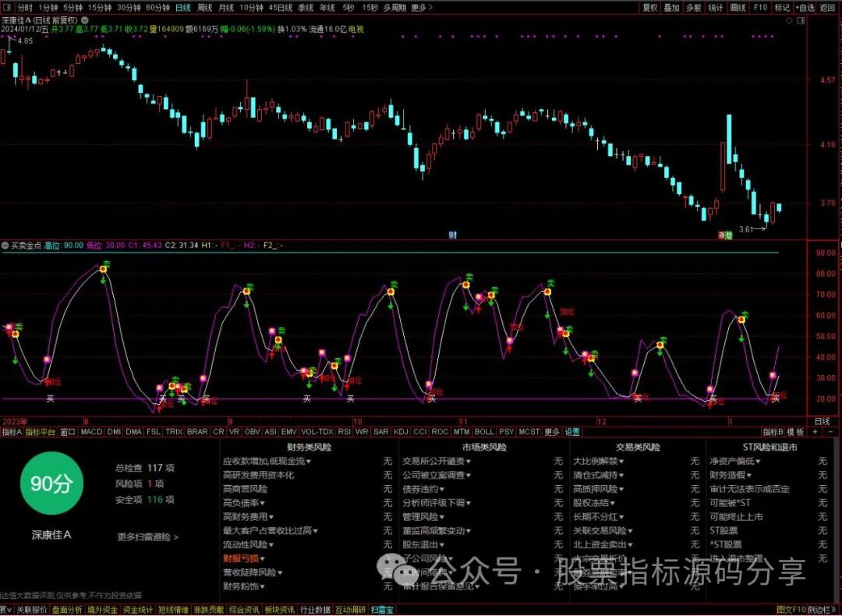Activate the 画线 drawing tool

coord(738,8)
